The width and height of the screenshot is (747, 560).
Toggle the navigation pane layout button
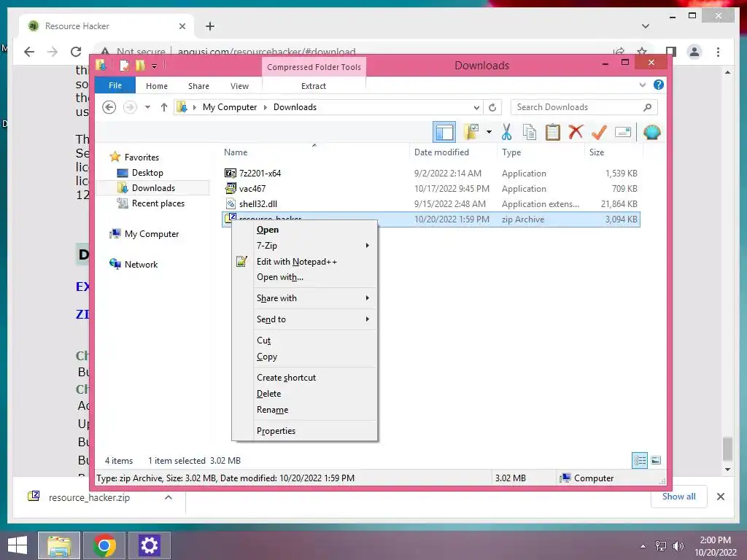coord(444,132)
